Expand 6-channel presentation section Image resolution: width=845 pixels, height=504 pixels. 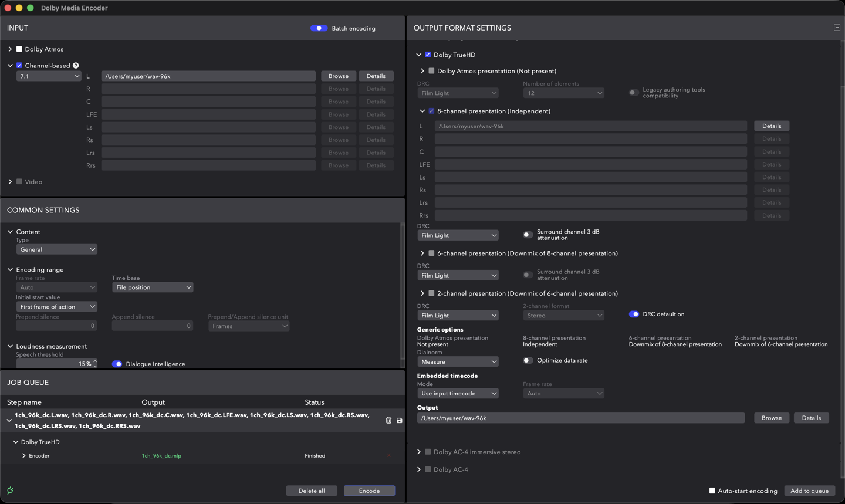click(x=422, y=253)
